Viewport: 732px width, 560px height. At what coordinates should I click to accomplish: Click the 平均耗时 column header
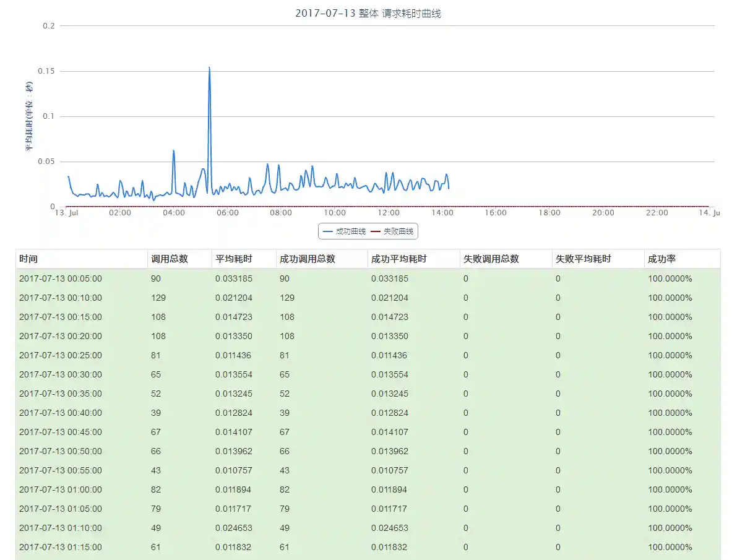point(234,259)
